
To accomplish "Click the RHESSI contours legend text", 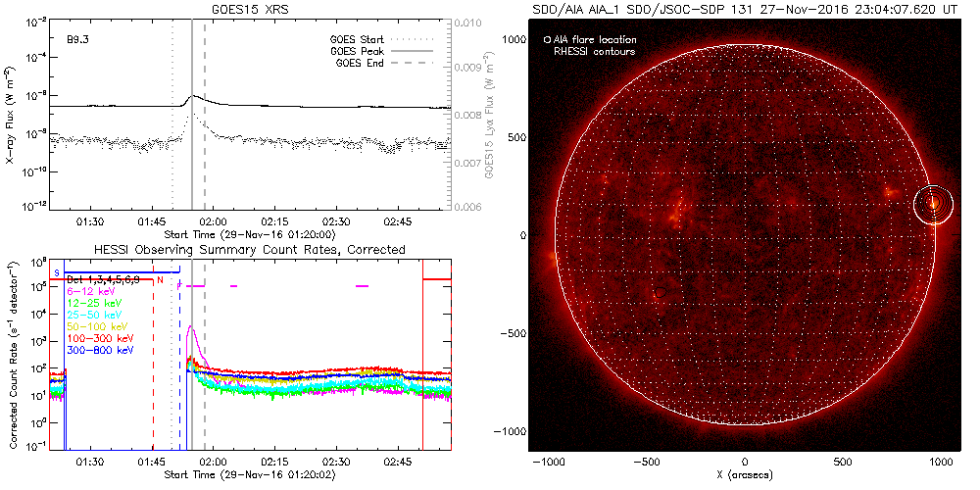I will tap(595, 52).
